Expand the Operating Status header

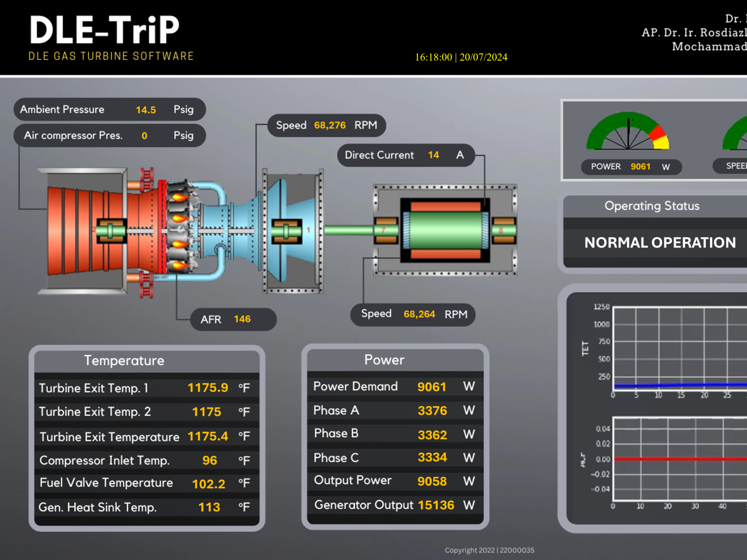[x=652, y=206]
